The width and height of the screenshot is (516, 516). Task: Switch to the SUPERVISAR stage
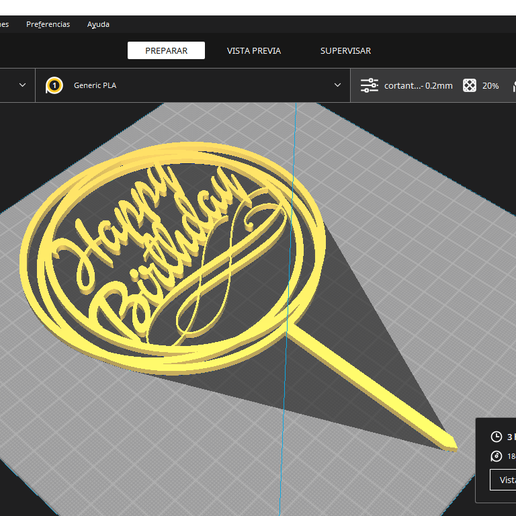click(x=345, y=51)
